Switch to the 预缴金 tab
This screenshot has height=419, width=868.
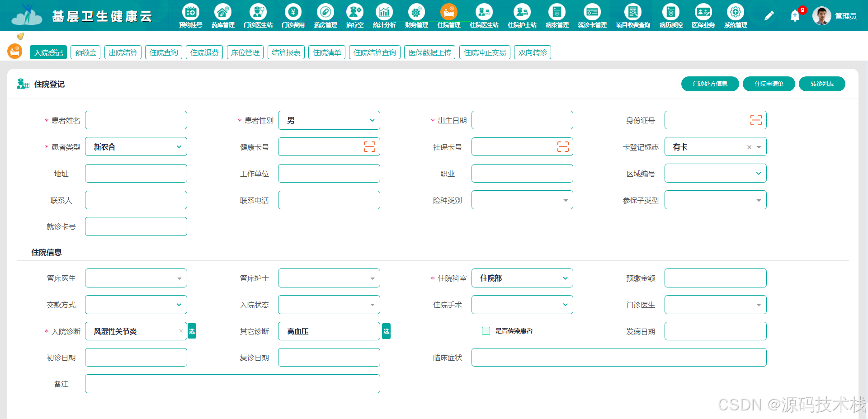pyautogui.click(x=85, y=52)
